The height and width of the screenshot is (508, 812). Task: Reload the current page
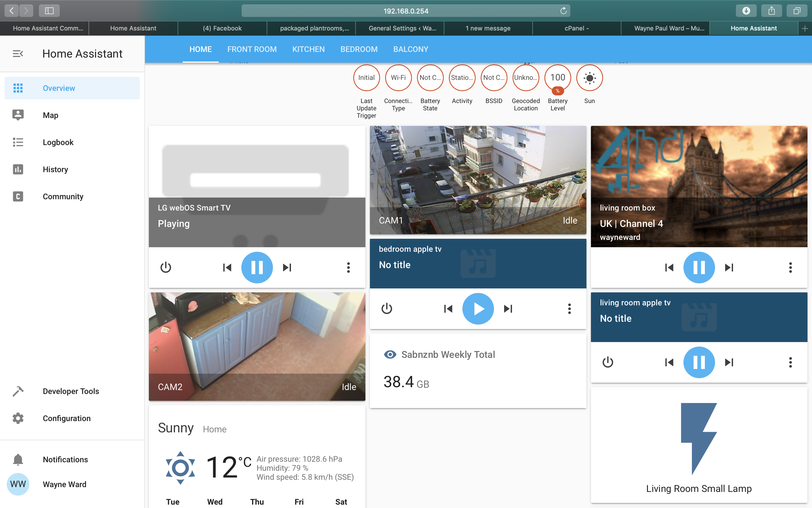[563, 11]
